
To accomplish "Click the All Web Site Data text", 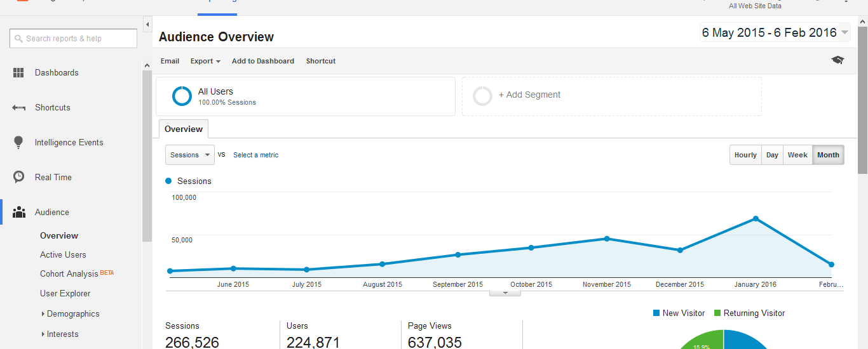I will [755, 6].
